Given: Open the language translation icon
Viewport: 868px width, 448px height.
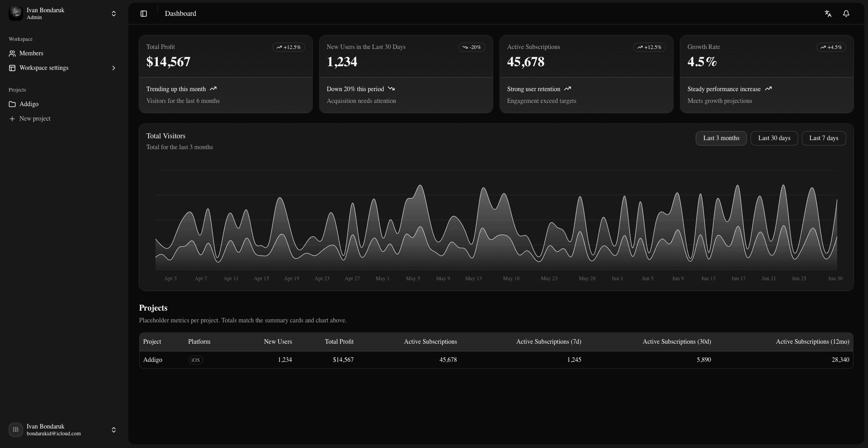Looking at the screenshot, I should (x=828, y=14).
